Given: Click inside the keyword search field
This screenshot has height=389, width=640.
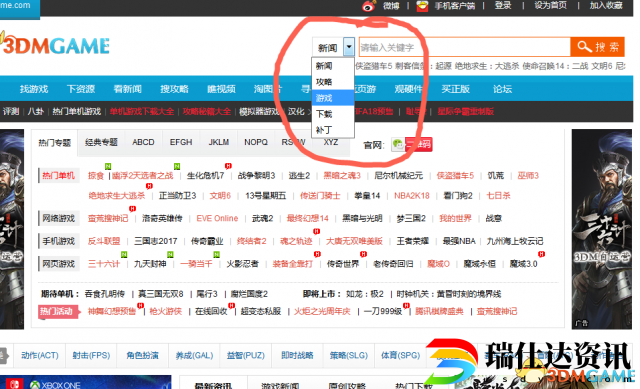Looking at the screenshot, I should [464, 47].
